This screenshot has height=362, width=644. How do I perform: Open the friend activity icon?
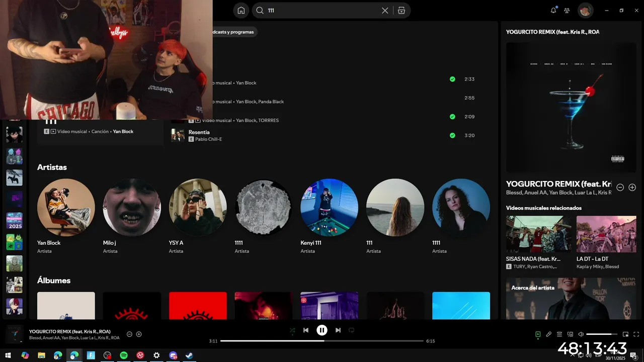coord(567,10)
